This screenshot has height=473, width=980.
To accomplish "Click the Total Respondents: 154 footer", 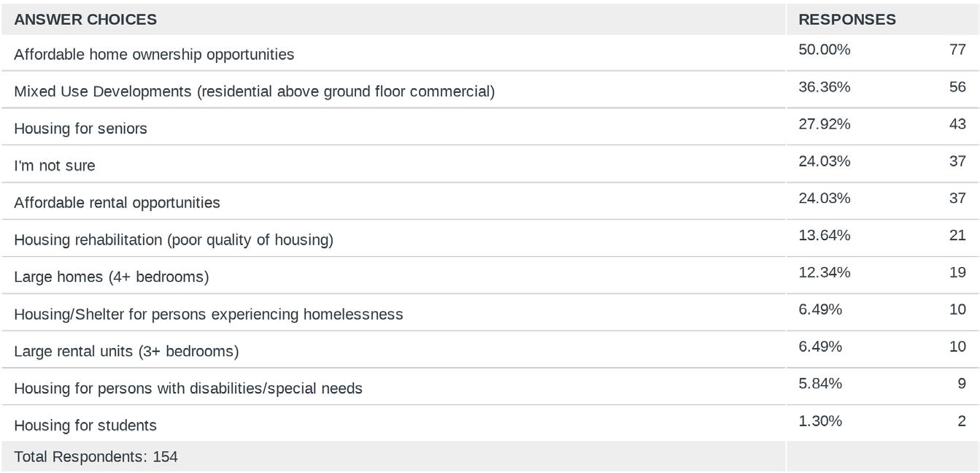I will [x=96, y=457].
